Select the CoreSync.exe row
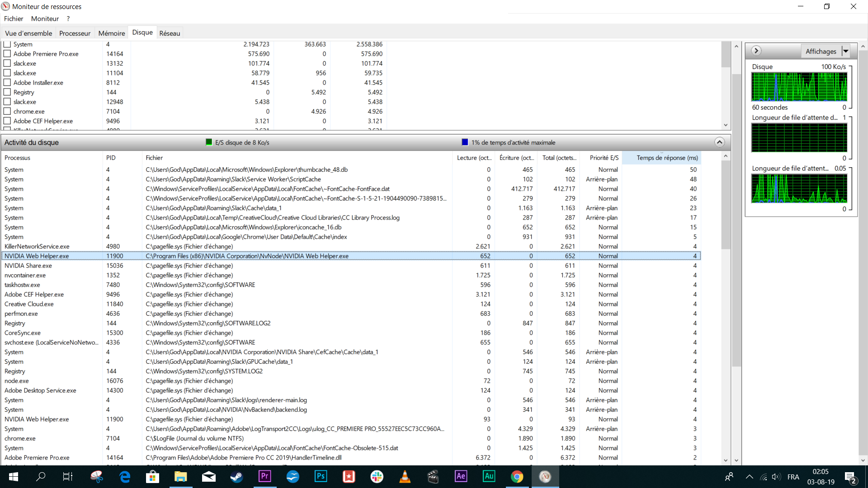 click(x=351, y=333)
